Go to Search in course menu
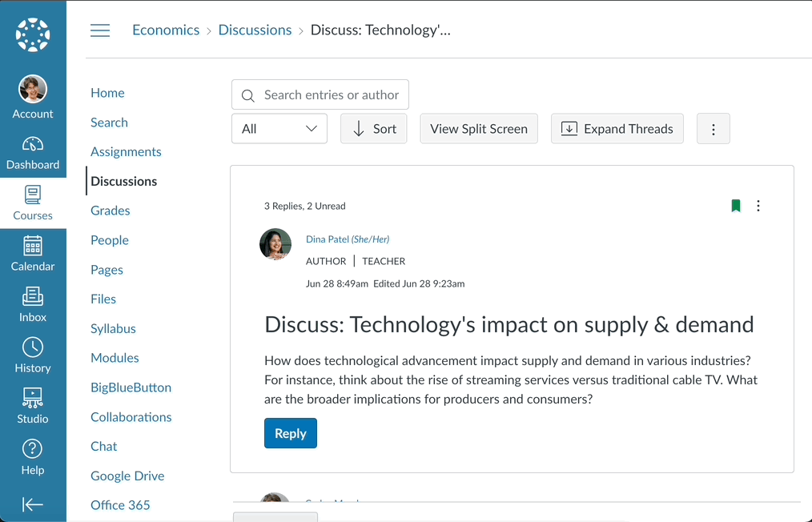The width and height of the screenshot is (812, 522). [109, 122]
